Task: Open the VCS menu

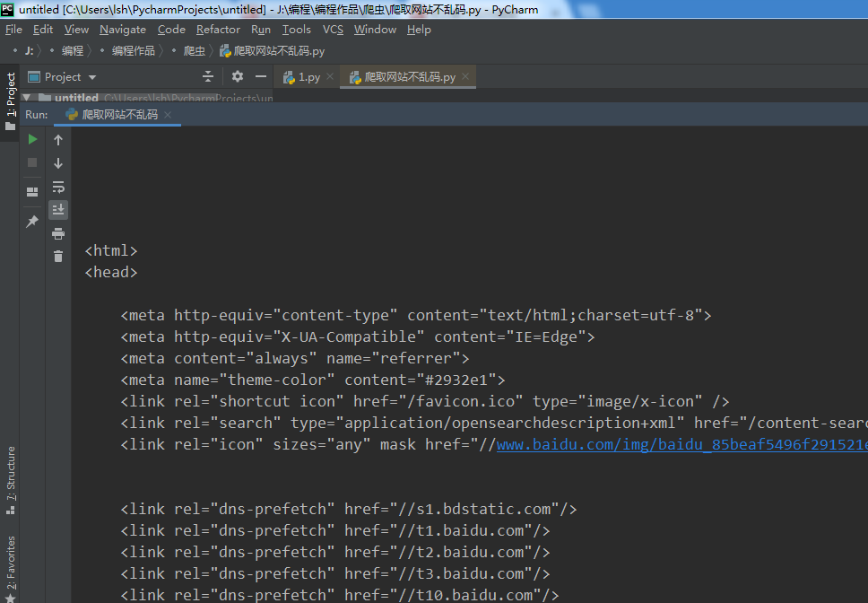Action: pos(333,30)
